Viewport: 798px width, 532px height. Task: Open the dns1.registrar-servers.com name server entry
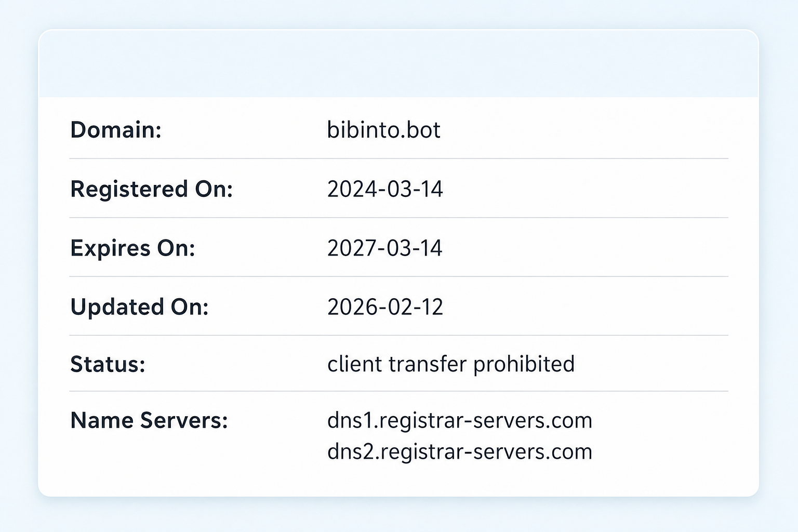[x=460, y=421]
